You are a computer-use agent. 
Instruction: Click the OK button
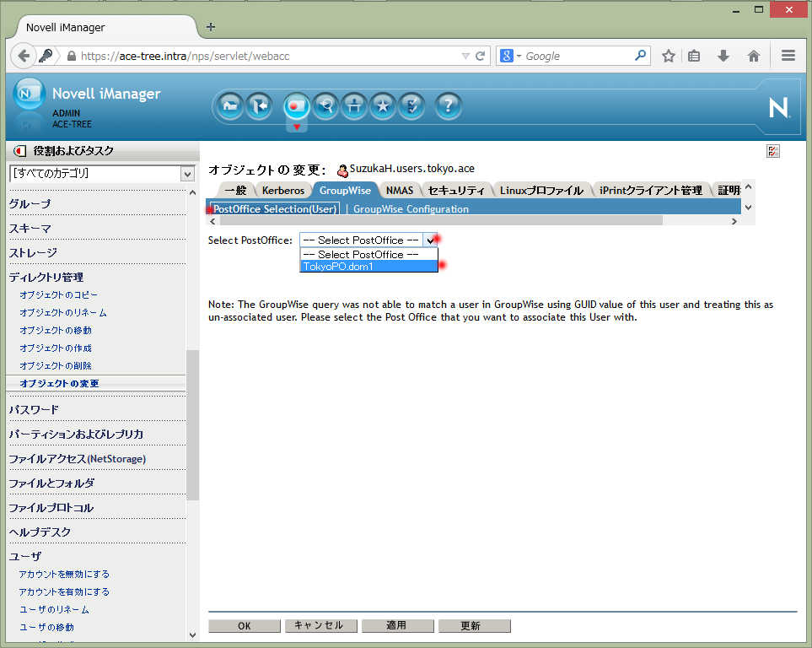pos(245,626)
